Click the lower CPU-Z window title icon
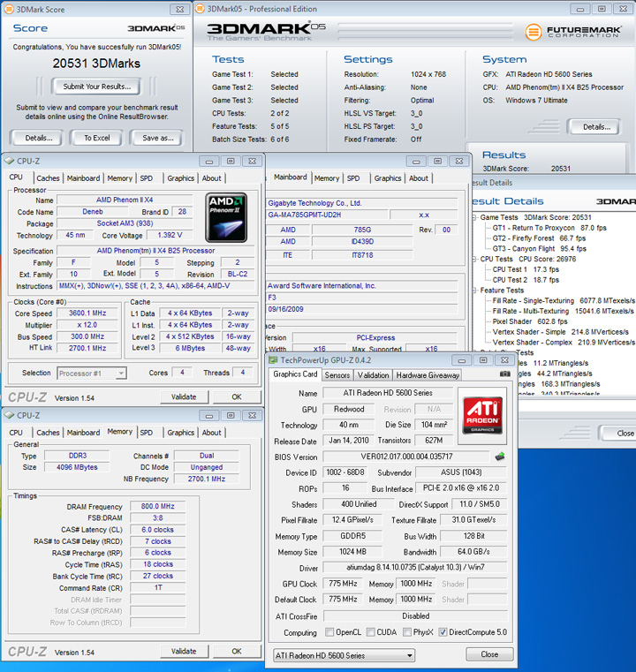636x672 pixels. pyautogui.click(x=10, y=415)
